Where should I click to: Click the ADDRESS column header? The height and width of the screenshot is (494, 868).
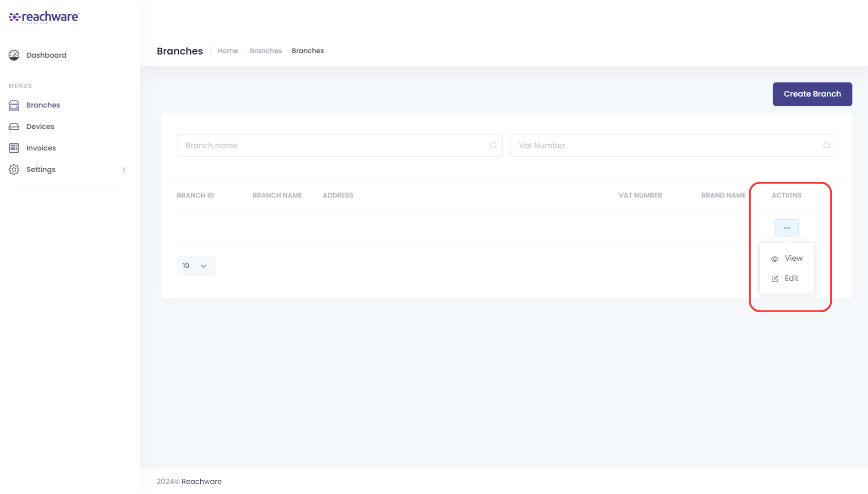[x=338, y=195]
